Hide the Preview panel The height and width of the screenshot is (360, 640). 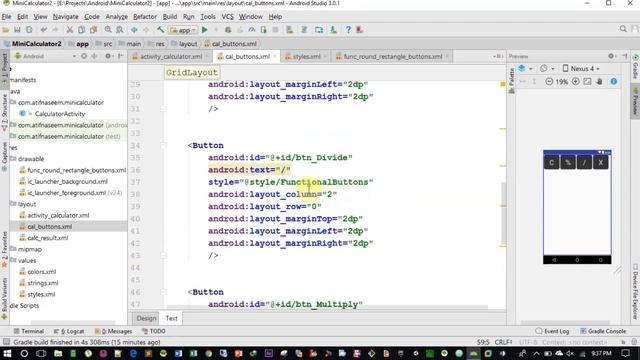(624, 56)
